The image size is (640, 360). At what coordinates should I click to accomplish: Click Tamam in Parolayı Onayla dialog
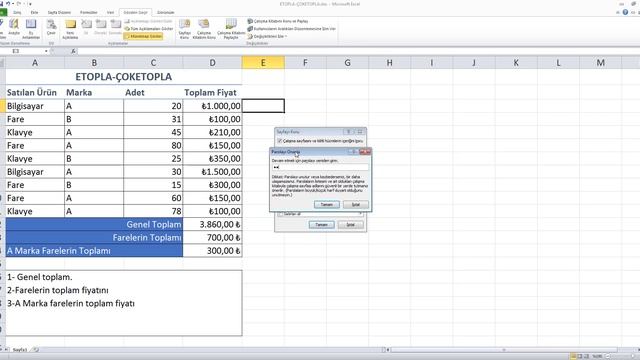(327, 204)
